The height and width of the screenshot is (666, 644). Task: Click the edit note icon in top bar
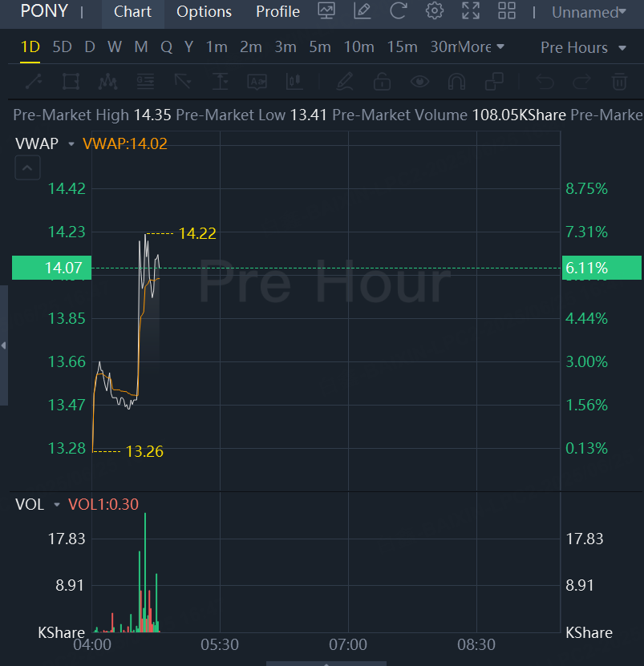(362, 11)
